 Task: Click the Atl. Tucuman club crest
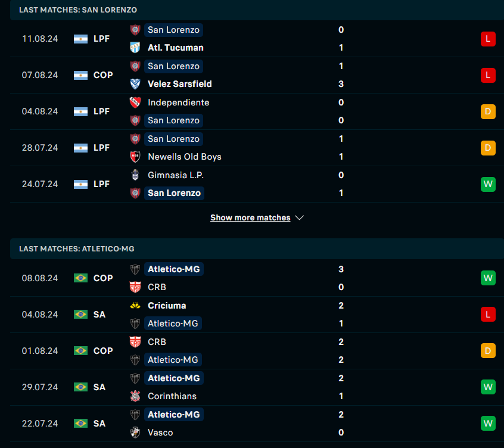pyautogui.click(x=135, y=48)
